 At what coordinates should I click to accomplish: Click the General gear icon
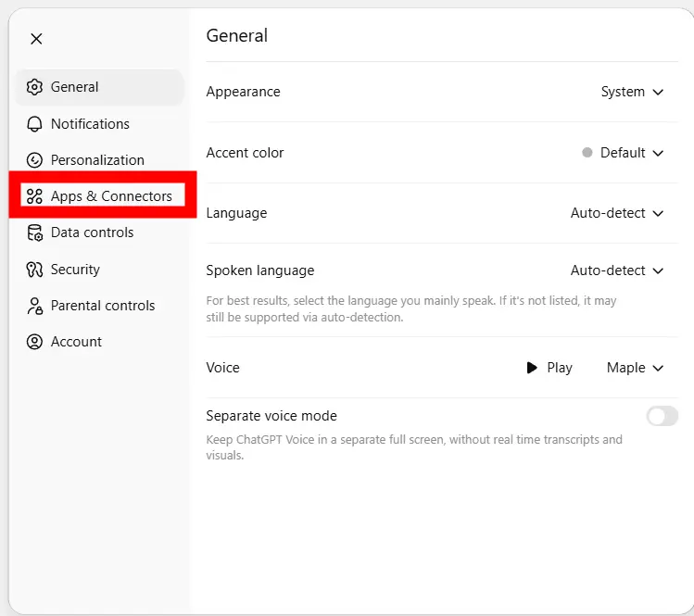[x=34, y=87]
